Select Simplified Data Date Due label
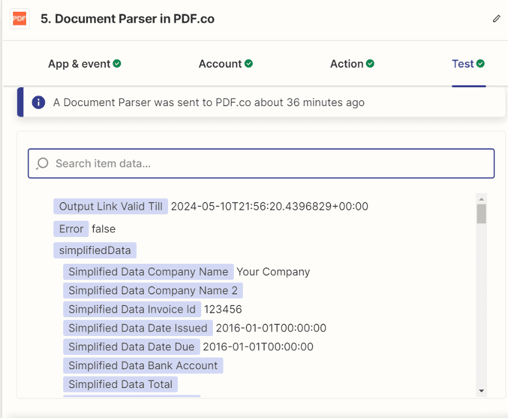 pyautogui.click(x=131, y=347)
